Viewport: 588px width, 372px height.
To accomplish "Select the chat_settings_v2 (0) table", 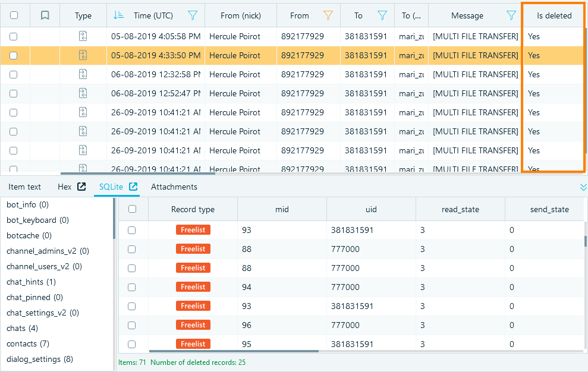I will point(43,313).
